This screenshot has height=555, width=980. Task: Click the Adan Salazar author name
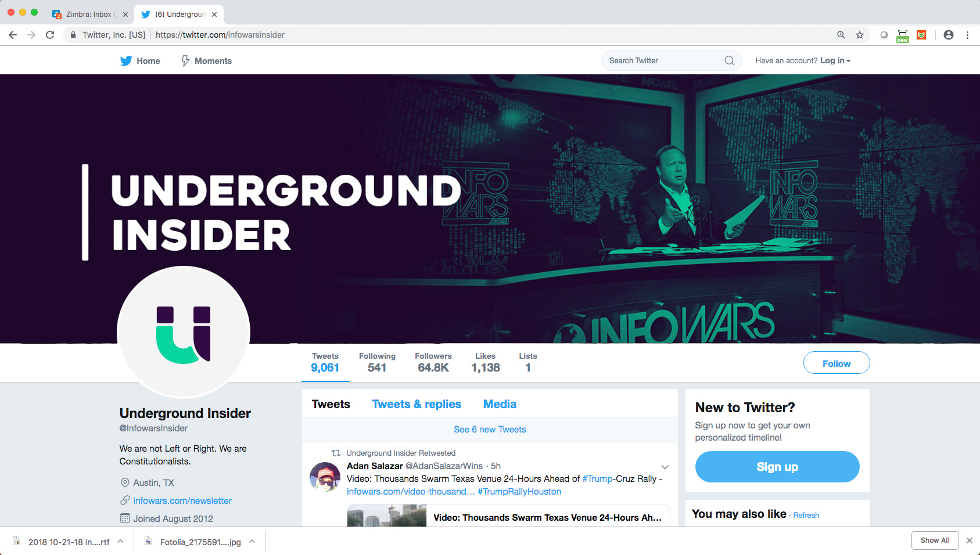point(375,466)
